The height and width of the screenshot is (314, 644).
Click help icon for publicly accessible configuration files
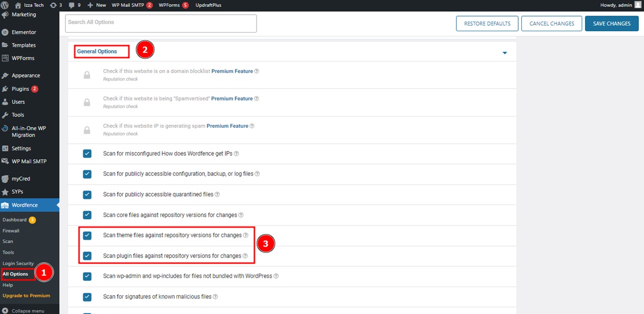pyautogui.click(x=257, y=174)
